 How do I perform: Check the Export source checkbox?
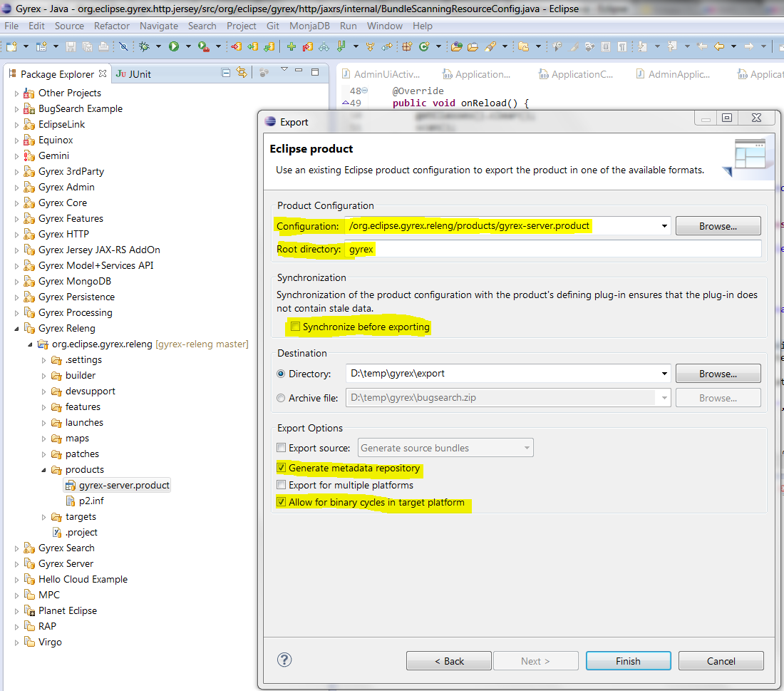click(x=282, y=448)
